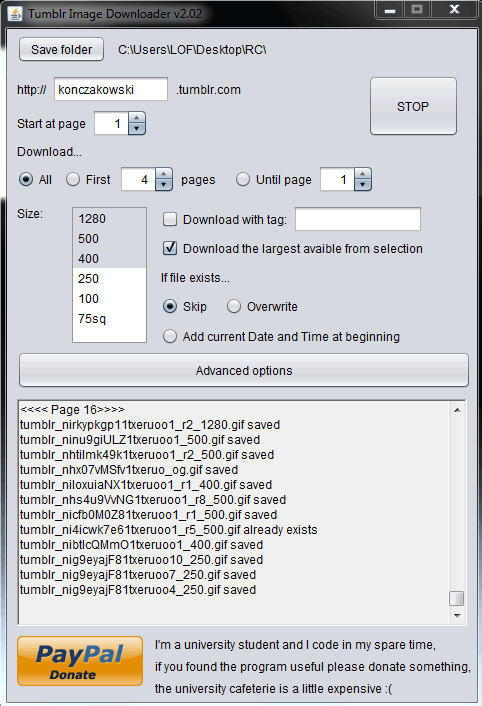Select size 1280 in the list

pos(109,218)
